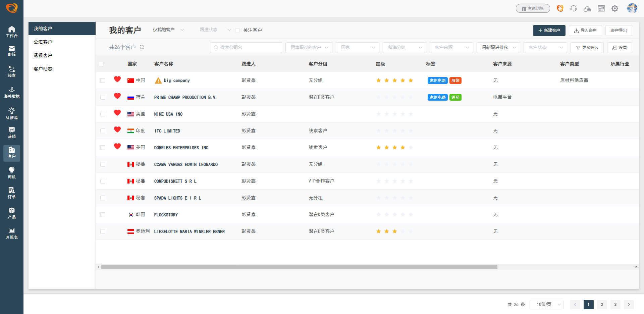This screenshot has width=644, height=314.
Task: Open the 10条/页 page size dropdown
Action: pyautogui.click(x=546, y=304)
